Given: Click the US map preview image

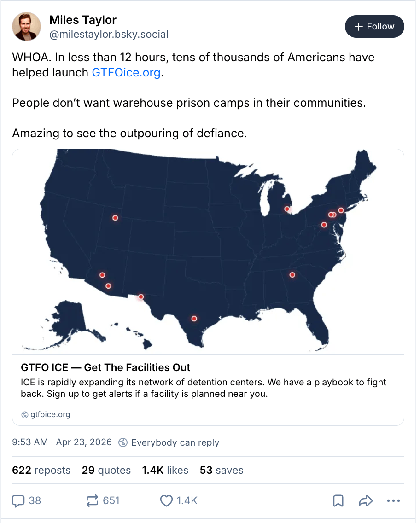Looking at the screenshot, I should [208, 251].
